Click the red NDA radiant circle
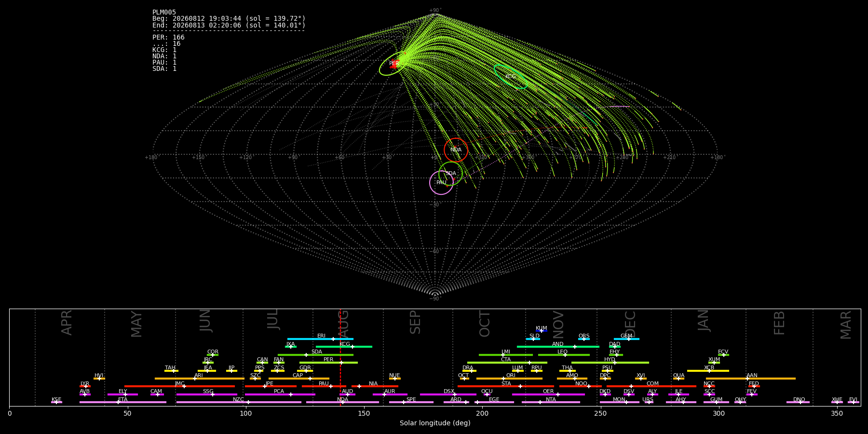This screenshot has width=868, height=434. pos(456,149)
